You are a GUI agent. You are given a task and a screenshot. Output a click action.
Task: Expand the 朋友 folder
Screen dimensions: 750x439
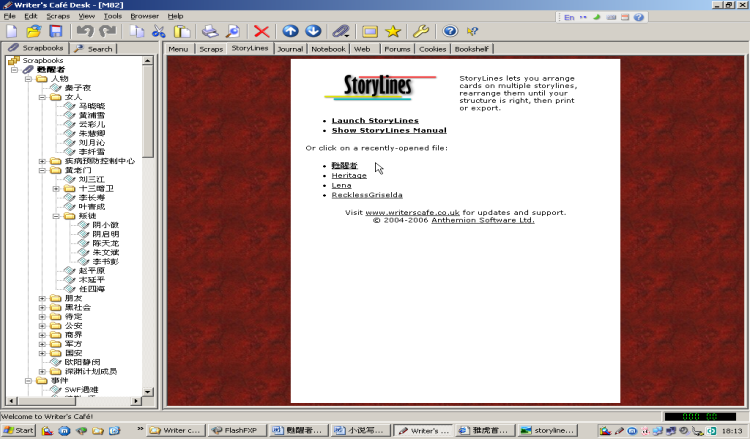coord(42,298)
